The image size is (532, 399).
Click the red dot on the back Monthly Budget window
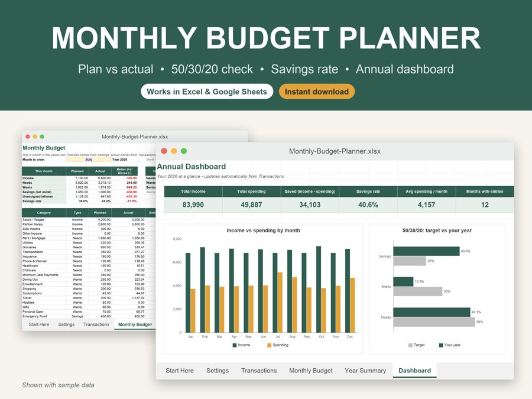28,137
